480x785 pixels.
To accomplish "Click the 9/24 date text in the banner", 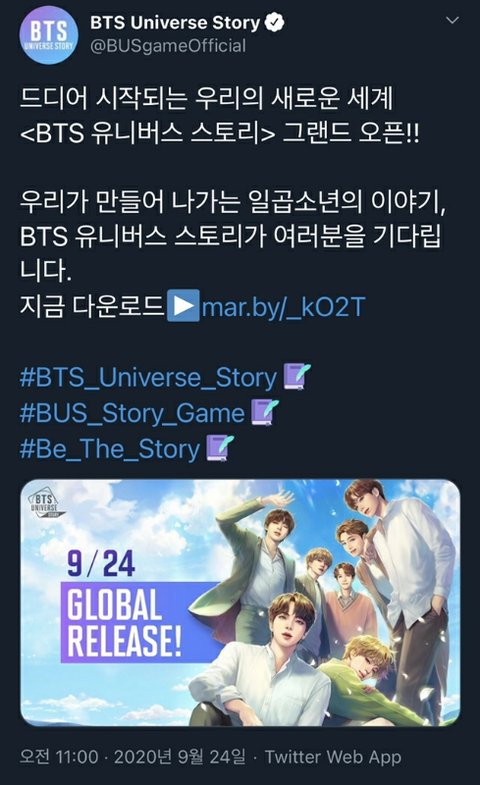I will pos(102,564).
